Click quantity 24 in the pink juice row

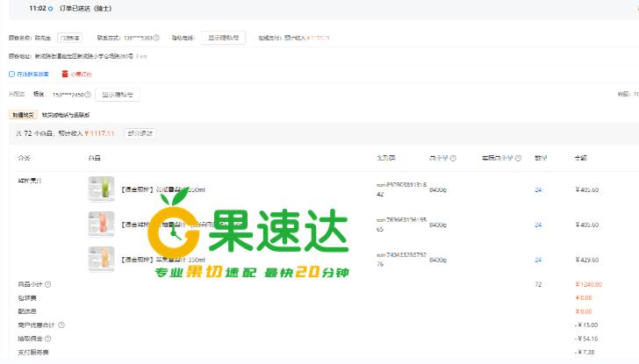click(x=538, y=225)
